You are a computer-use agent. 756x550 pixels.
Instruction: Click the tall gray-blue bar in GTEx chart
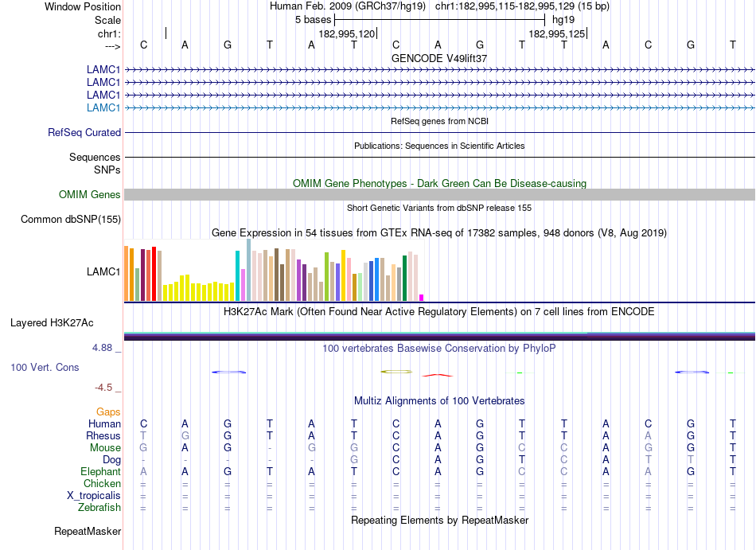(x=249, y=271)
